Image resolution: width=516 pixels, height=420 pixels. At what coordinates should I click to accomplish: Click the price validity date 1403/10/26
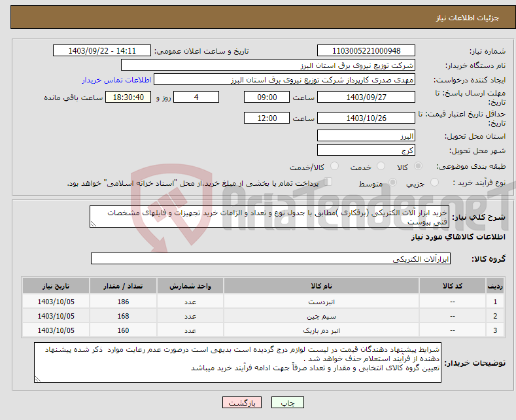coord(366,118)
